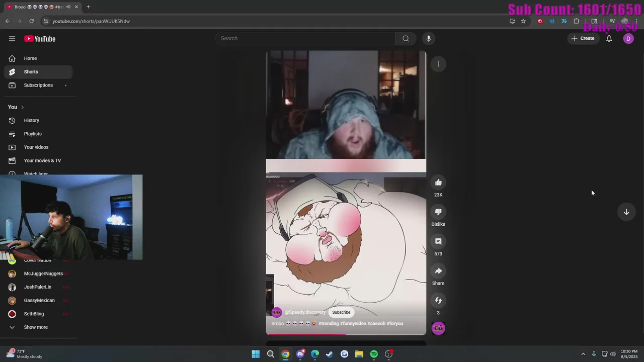
Task: Open the comments on this Short
Action: pyautogui.click(x=438, y=241)
